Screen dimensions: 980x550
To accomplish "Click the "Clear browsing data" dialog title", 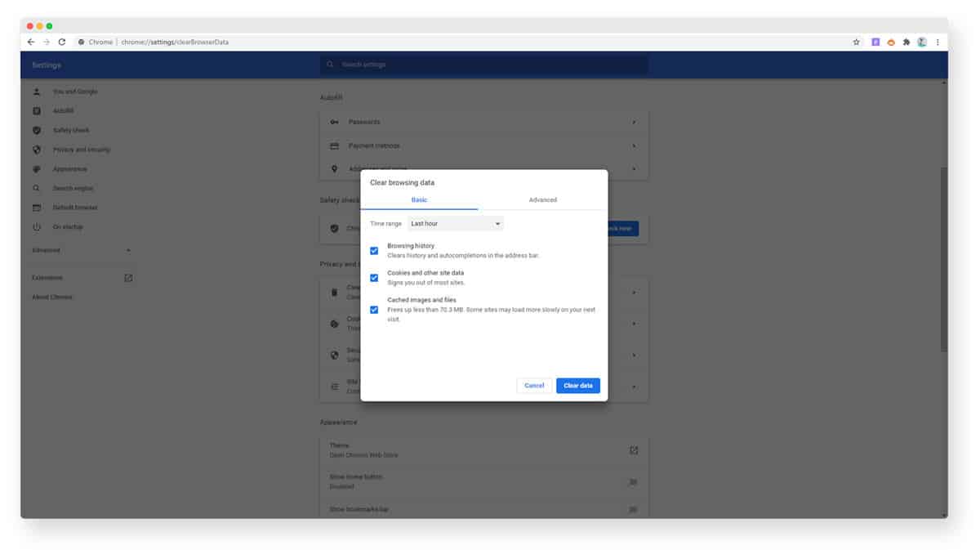I will click(x=403, y=182).
